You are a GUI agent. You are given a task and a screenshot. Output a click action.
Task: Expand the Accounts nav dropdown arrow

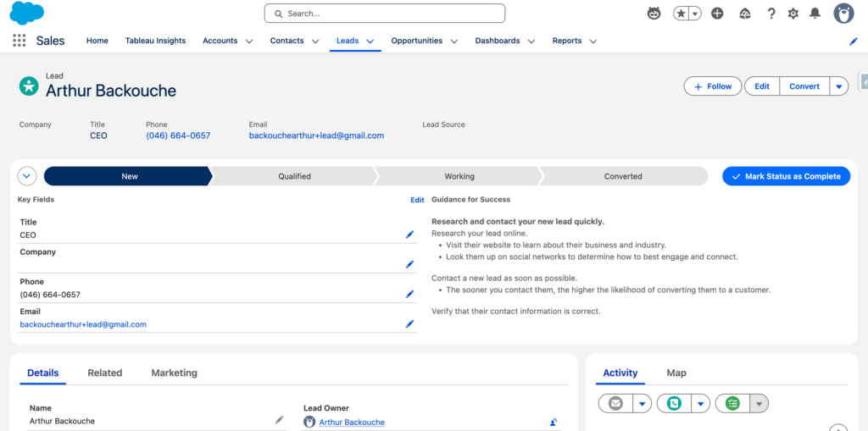click(x=249, y=41)
